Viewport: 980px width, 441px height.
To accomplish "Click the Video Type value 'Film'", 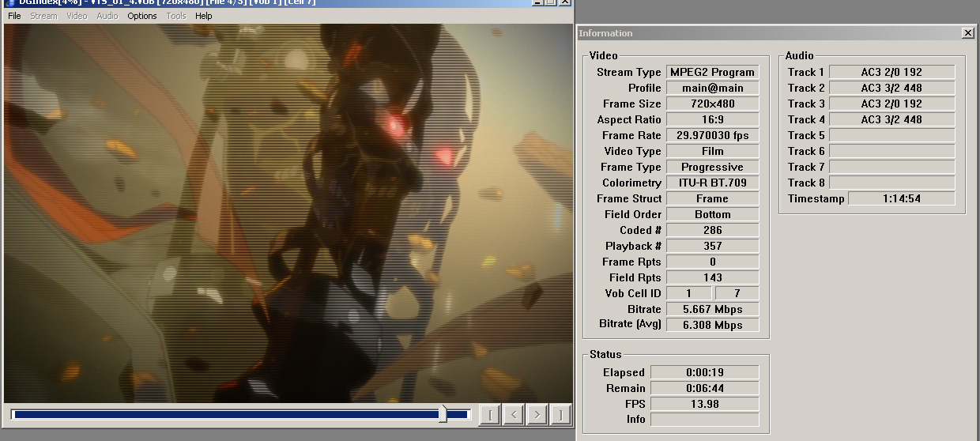I will point(713,151).
